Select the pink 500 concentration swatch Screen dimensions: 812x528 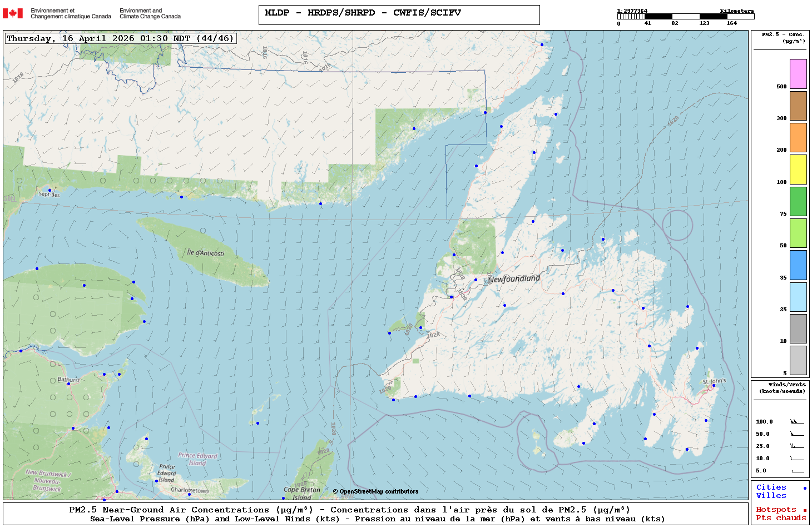[x=798, y=74]
